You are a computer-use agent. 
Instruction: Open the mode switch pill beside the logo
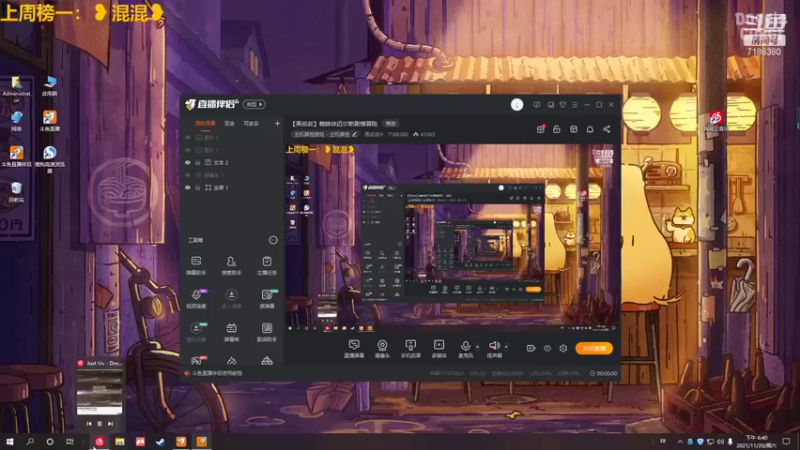pos(254,105)
